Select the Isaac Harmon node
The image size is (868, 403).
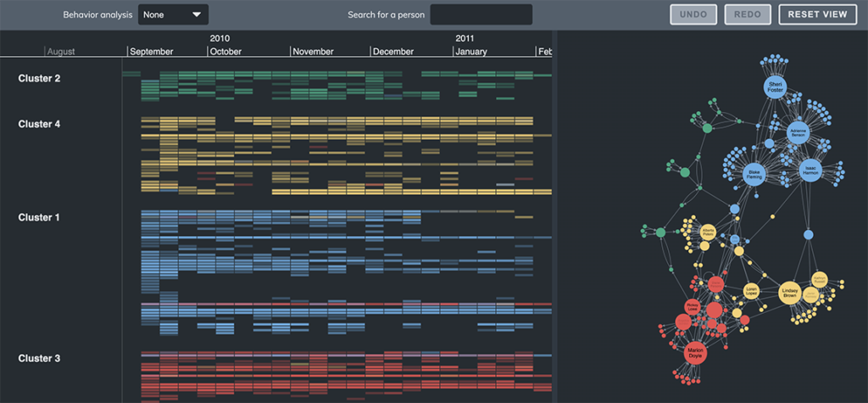coord(810,171)
